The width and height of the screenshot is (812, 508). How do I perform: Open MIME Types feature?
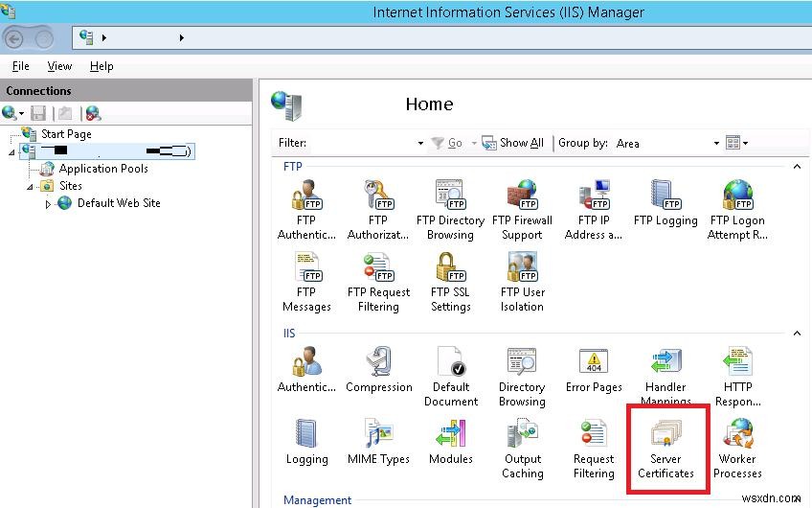378,442
